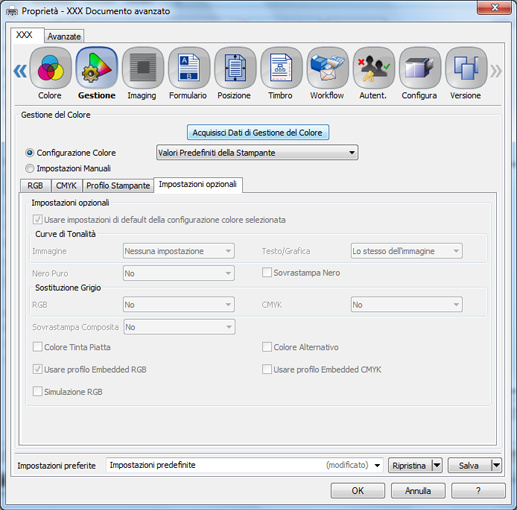This screenshot has width=517, height=510.
Task: Toggle Usare impostazioni di default checkbox
Action: point(37,220)
